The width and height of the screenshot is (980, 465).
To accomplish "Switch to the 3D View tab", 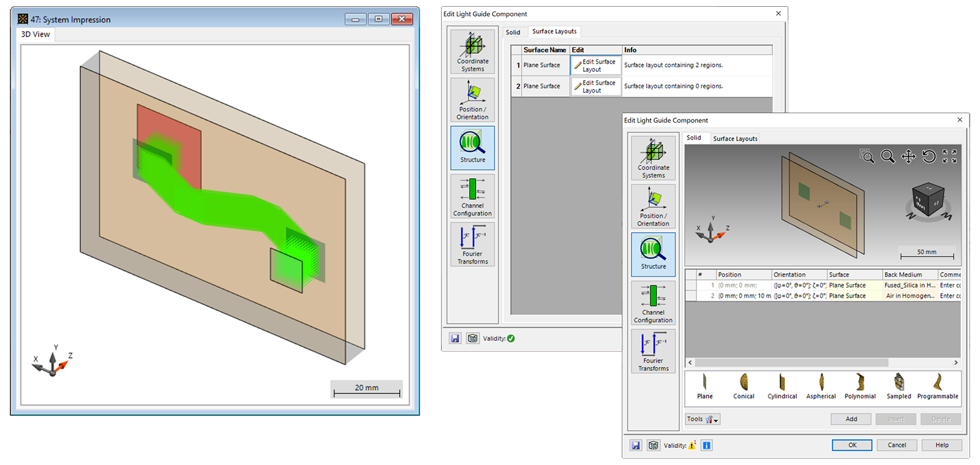I will [x=36, y=34].
